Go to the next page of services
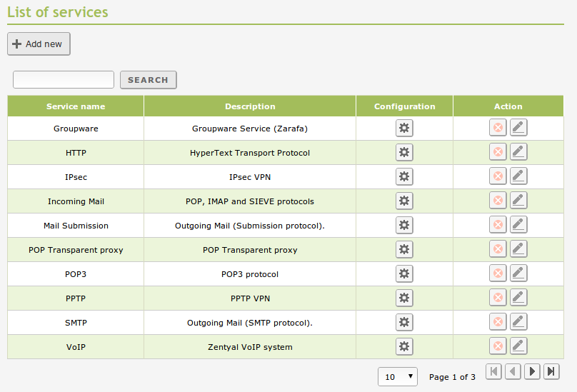This screenshot has height=392, width=577. point(532,371)
